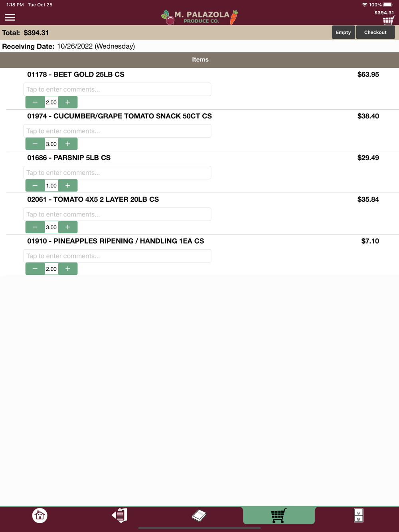The image size is (399, 532).
Task: Tap the comments field for Parsnip 5LB
Action: [117, 173]
